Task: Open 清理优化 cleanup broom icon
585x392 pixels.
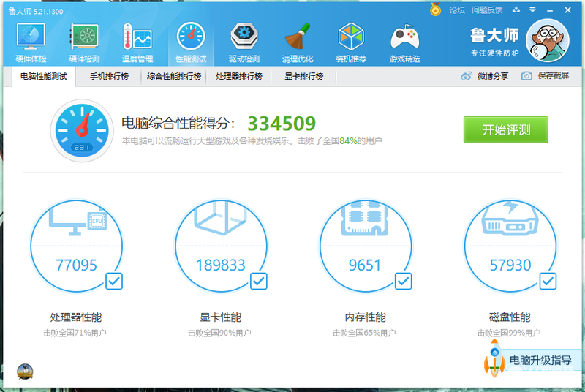Action: pos(298,43)
